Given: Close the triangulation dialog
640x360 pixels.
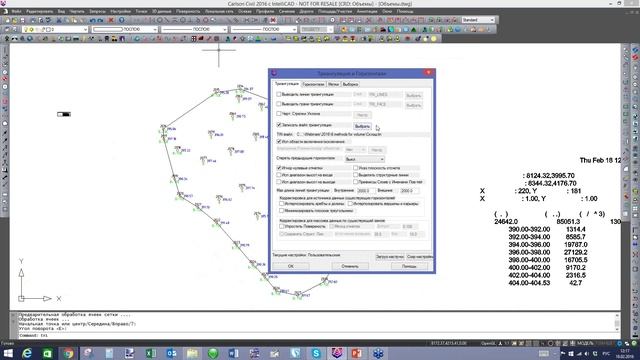Looking at the screenshot, I should coord(428,73).
